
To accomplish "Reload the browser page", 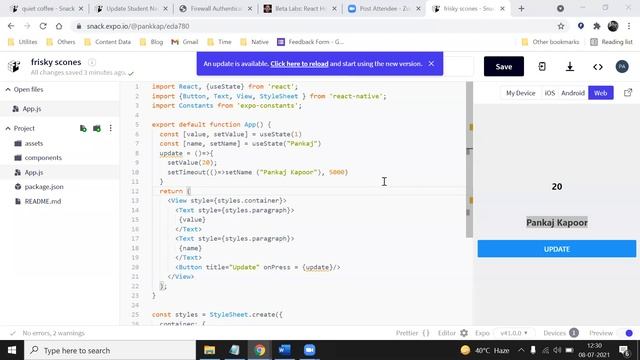I will coord(43,26).
